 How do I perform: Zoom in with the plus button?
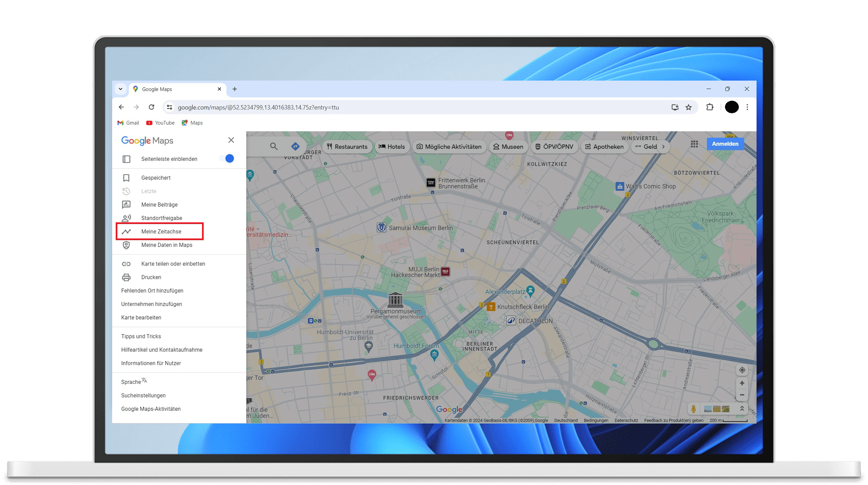tap(742, 383)
